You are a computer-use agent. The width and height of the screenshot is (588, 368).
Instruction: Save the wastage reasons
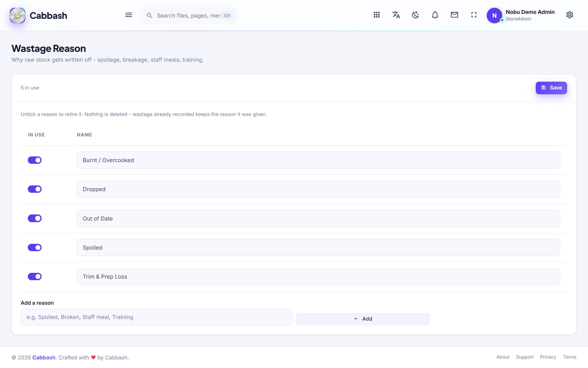pyautogui.click(x=551, y=88)
